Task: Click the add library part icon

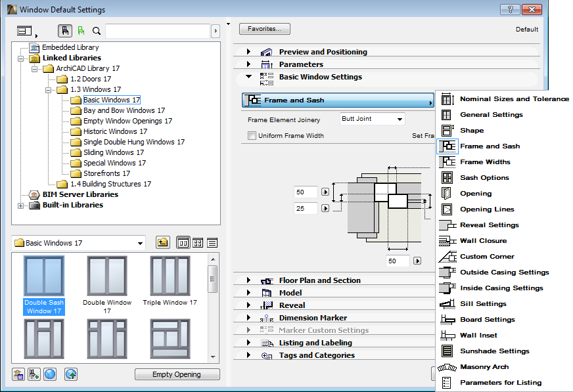Action: 34,374
